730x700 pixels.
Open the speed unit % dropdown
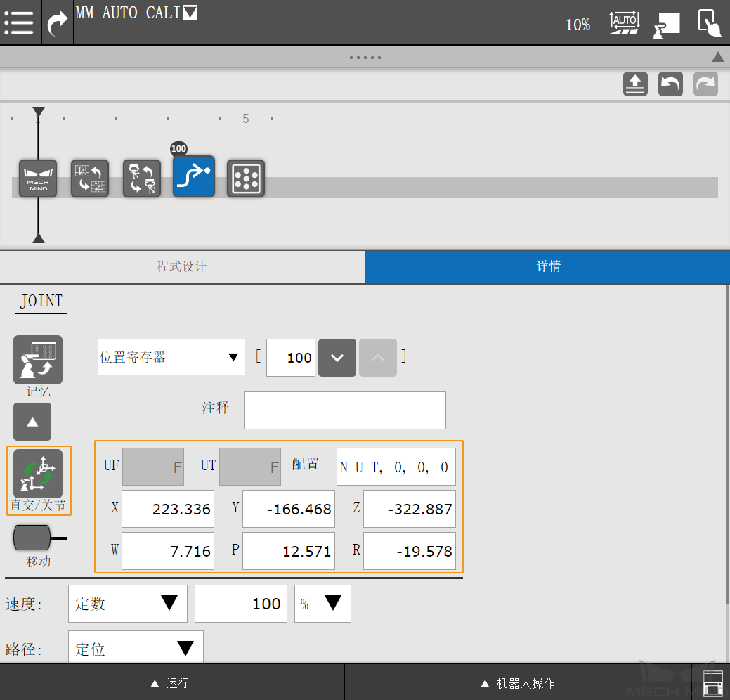pyautogui.click(x=322, y=604)
